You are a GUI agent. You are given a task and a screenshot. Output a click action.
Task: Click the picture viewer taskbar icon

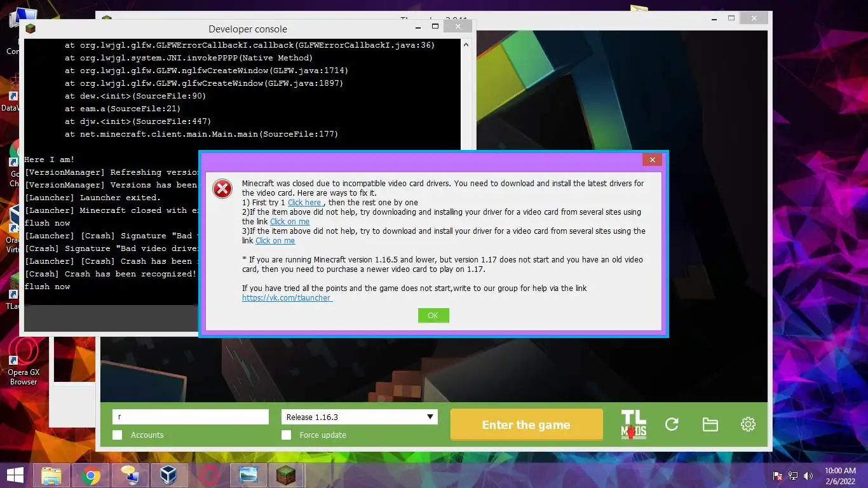point(247,475)
